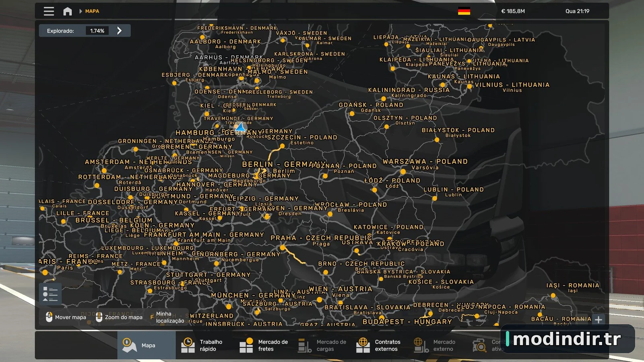The height and width of the screenshot is (362, 644).
Task: Click the Vilnius - Lithuania label
Action: click(512, 85)
